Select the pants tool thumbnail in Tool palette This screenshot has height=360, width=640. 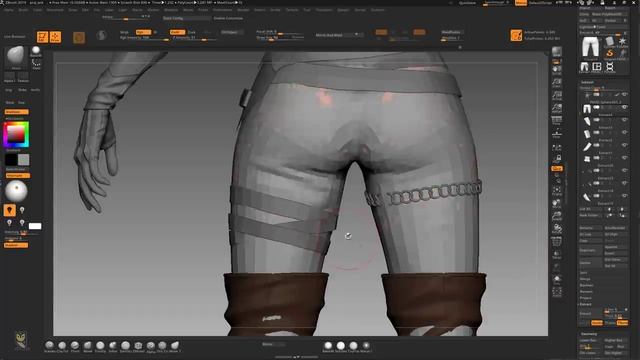click(590, 47)
